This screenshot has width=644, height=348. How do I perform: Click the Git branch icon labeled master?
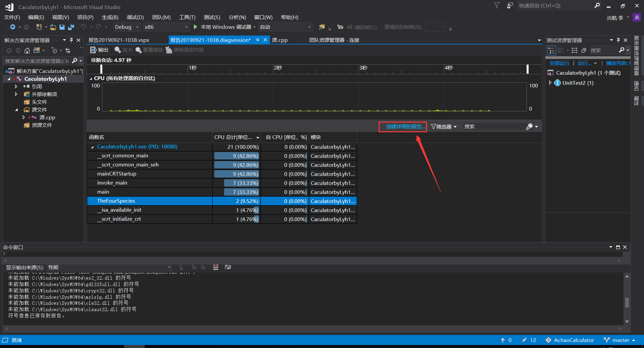pyautogui.click(x=606, y=340)
